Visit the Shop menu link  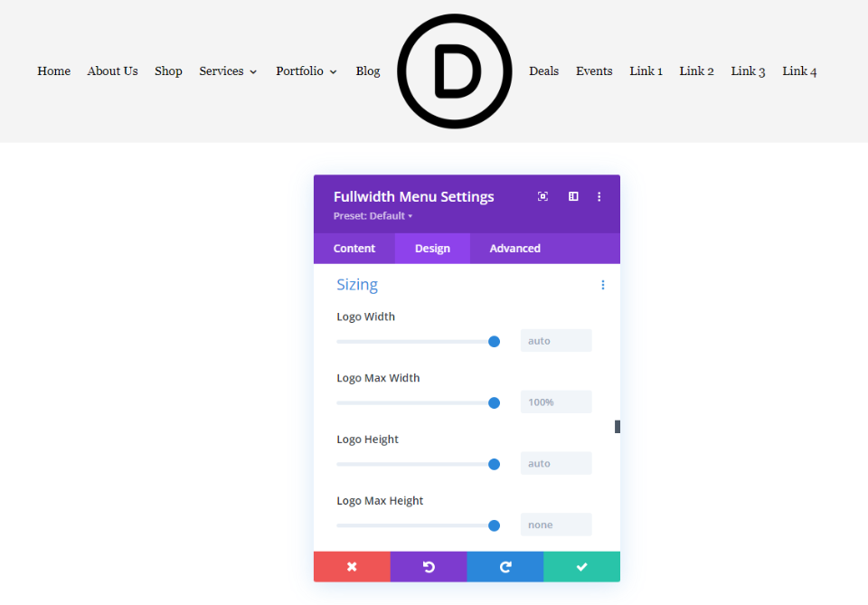click(168, 71)
